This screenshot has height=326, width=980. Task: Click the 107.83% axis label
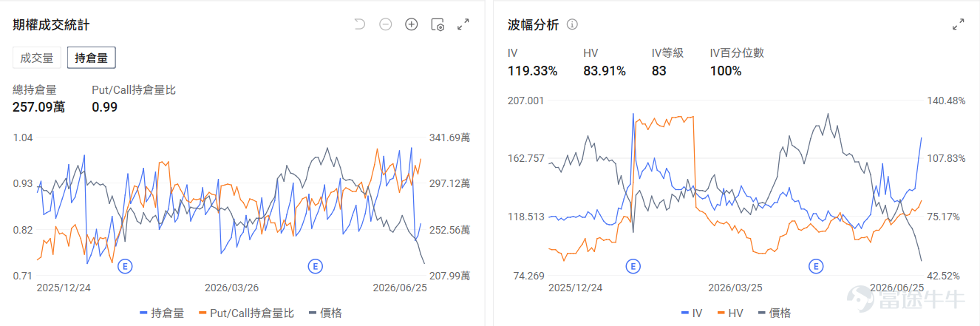(947, 159)
